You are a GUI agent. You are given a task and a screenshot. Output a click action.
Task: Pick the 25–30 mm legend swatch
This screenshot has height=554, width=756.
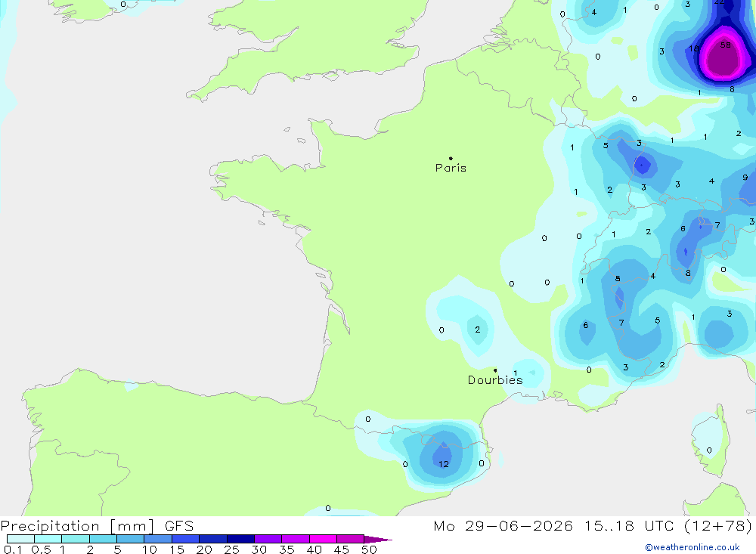click(x=240, y=539)
